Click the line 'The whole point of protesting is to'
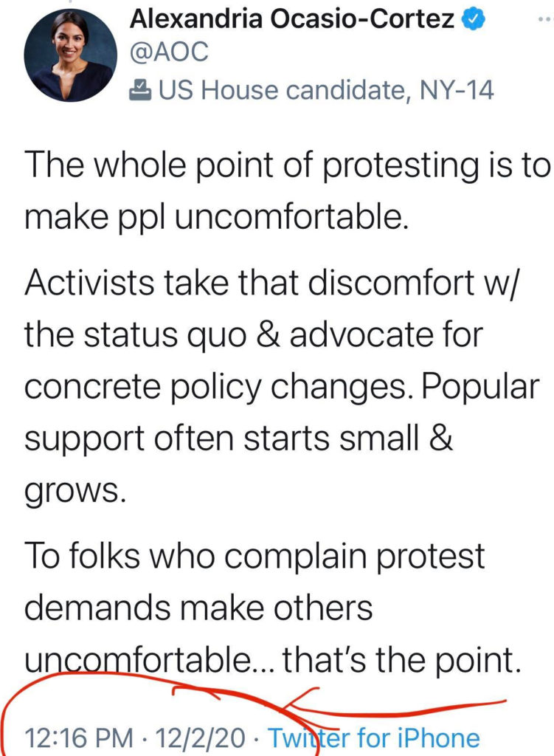Image resolution: width=554 pixels, height=756 pixels. click(287, 165)
